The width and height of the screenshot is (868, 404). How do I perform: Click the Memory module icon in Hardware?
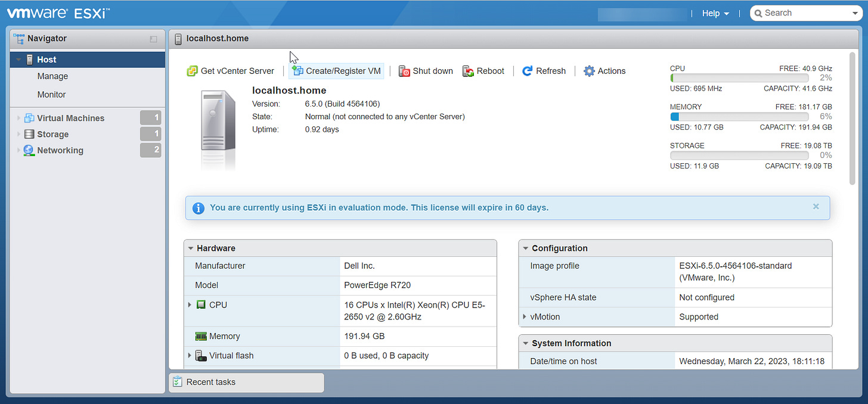201,336
